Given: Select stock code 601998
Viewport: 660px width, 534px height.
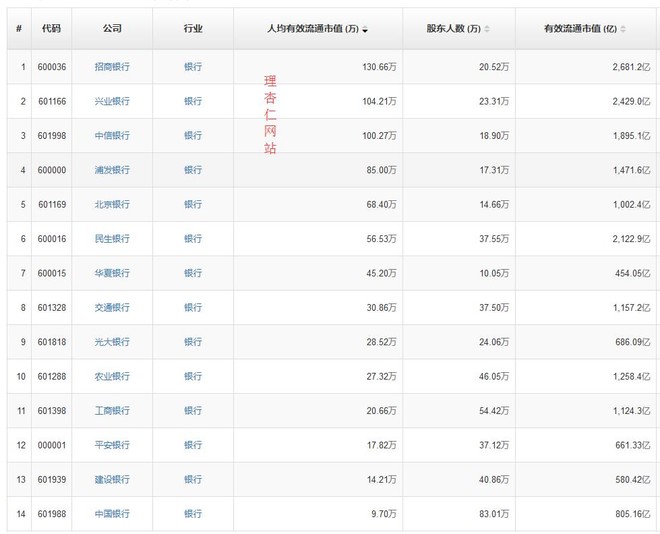Looking at the screenshot, I should (x=52, y=135).
